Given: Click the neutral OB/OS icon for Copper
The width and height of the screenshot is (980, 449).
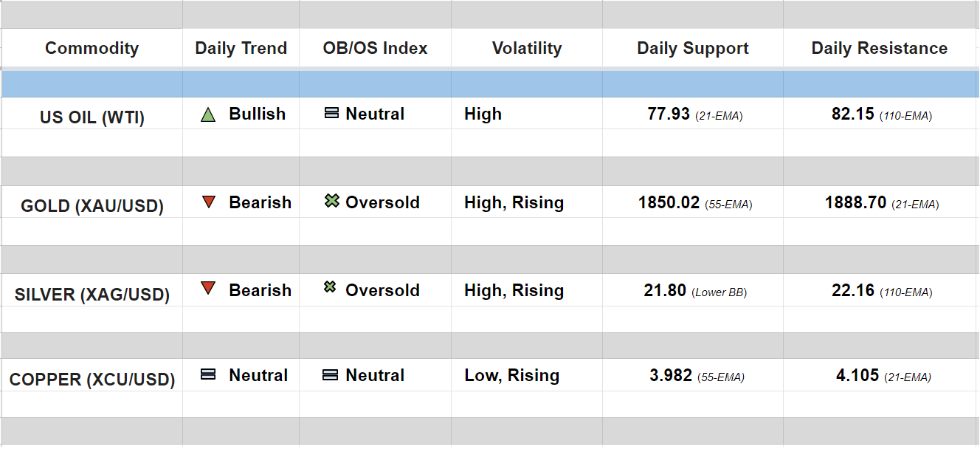Looking at the screenshot, I should coord(330,375).
